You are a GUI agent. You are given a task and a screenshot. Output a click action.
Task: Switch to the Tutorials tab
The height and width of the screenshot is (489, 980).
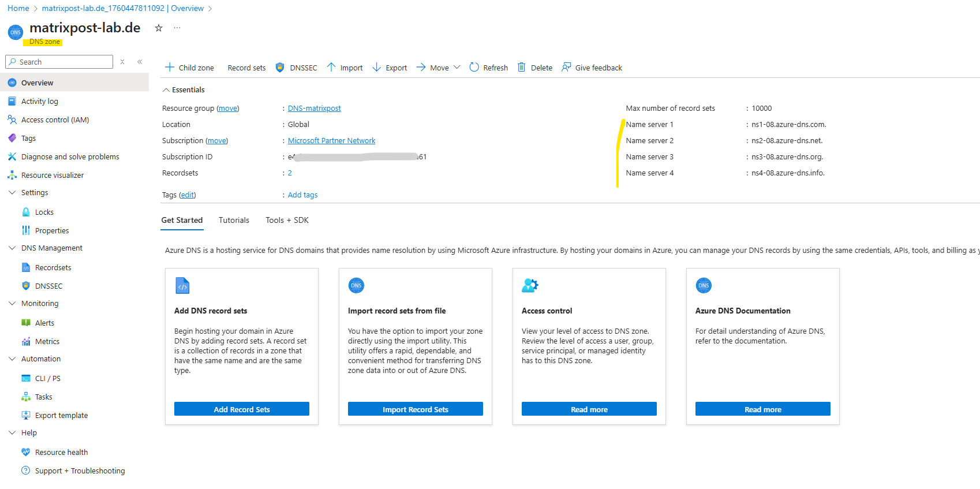coord(234,221)
